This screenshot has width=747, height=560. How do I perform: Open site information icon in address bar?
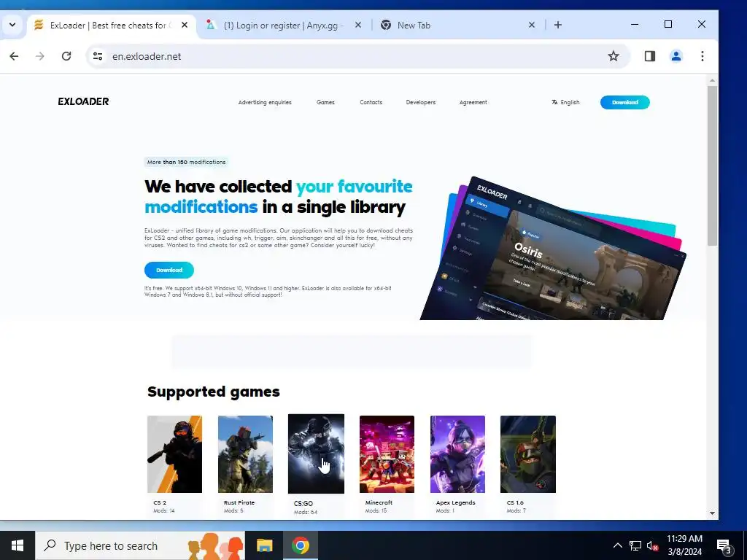(x=98, y=56)
